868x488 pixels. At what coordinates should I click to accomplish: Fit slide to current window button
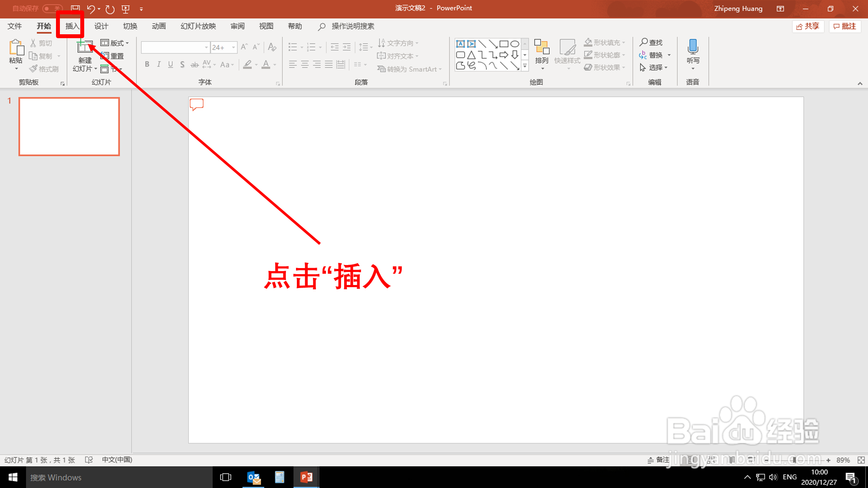coord(861,460)
